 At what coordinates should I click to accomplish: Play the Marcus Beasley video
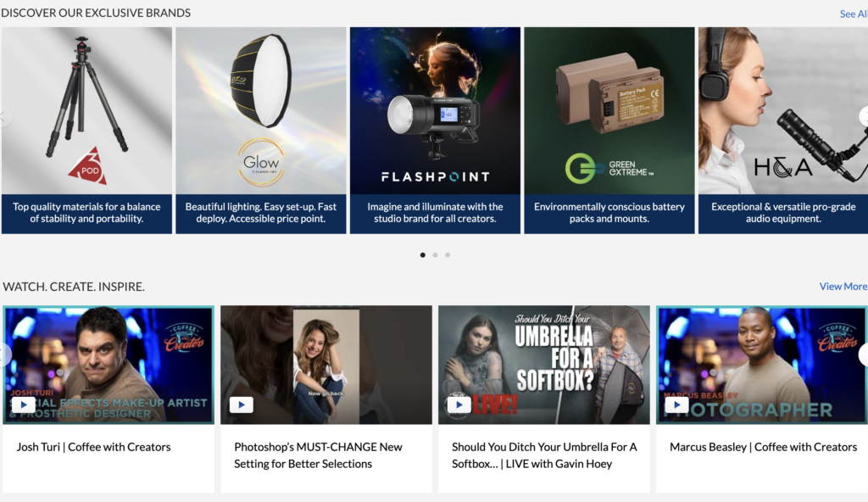pos(676,405)
